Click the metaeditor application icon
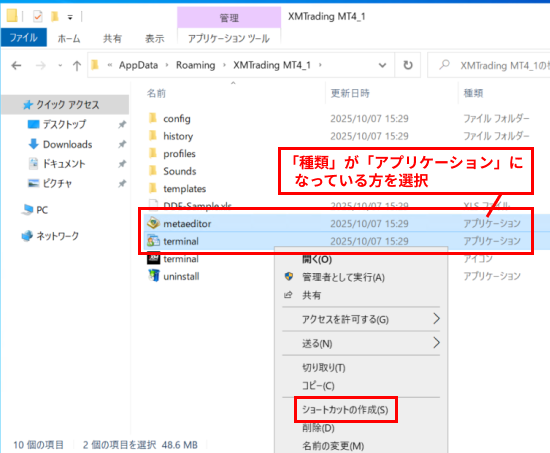Image resolution: width=550 pixels, height=453 pixels. pyautogui.click(x=153, y=223)
